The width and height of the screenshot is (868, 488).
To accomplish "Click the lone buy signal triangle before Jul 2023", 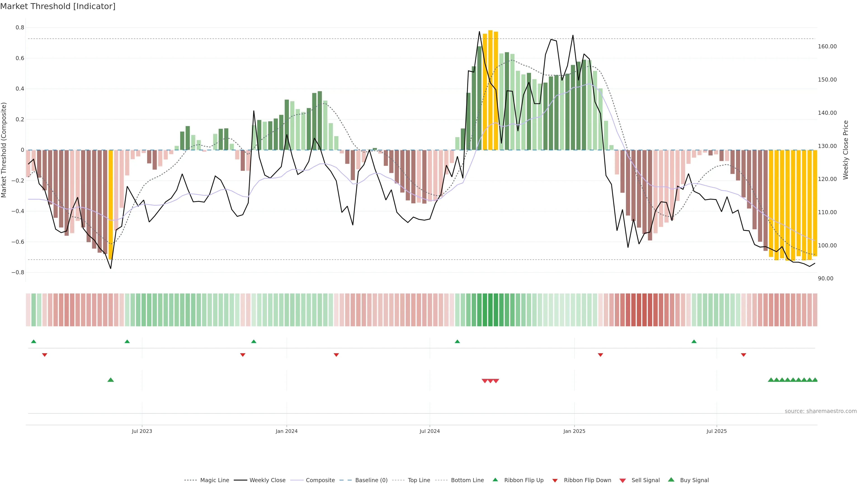I will point(111,380).
